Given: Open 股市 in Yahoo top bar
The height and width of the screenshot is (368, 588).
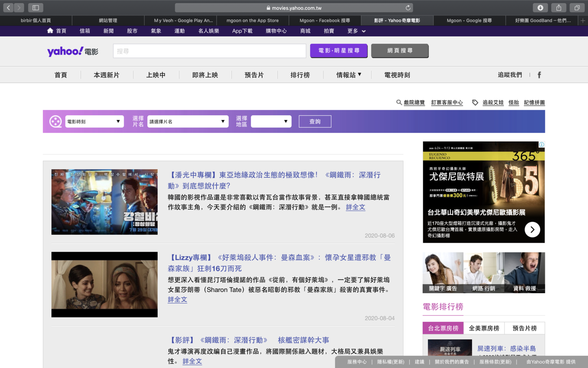Looking at the screenshot, I should point(132,31).
